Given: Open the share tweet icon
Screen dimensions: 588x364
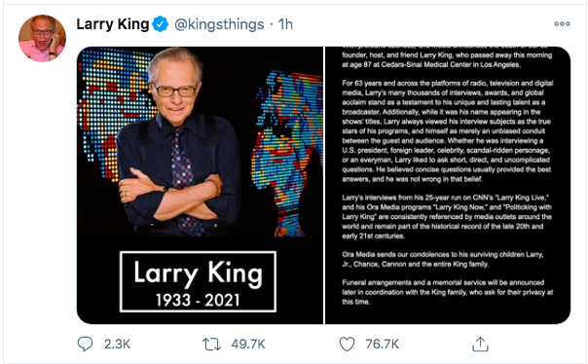Looking at the screenshot, I should pyautogui.click(x=480, y=344).
